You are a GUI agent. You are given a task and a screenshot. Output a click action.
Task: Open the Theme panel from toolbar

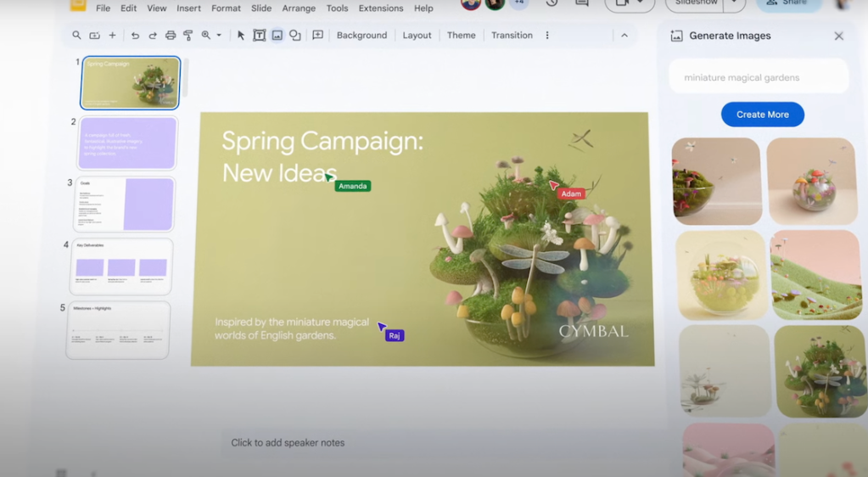click(461, 36)
